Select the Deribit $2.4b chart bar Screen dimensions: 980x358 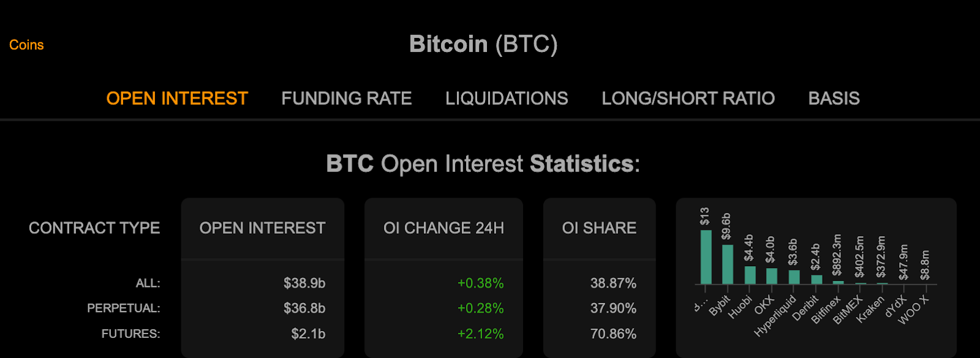(x=816, y=280)
